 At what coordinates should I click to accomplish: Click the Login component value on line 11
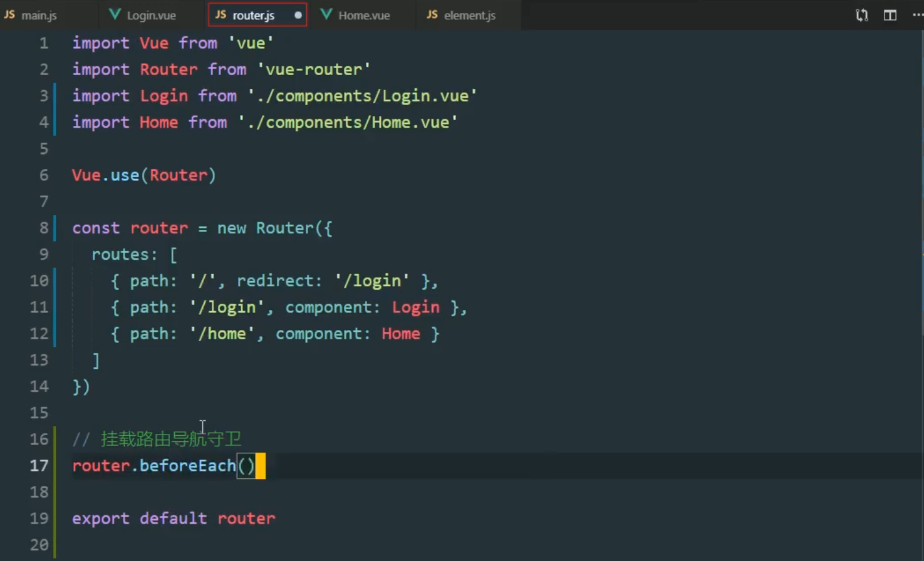click(x=416, y=307)
